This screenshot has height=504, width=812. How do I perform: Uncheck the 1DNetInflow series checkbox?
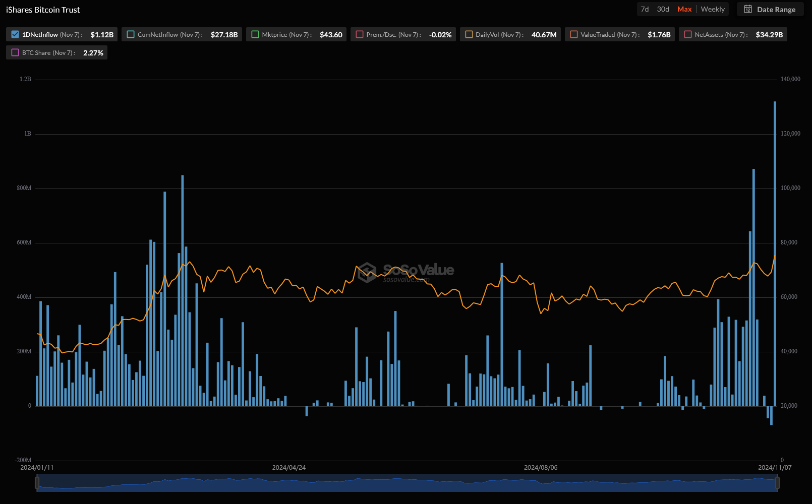point(15,35)
